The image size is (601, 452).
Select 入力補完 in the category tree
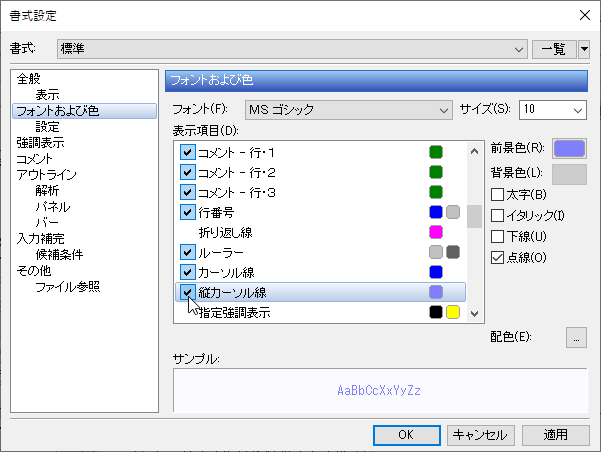(40, 239)
